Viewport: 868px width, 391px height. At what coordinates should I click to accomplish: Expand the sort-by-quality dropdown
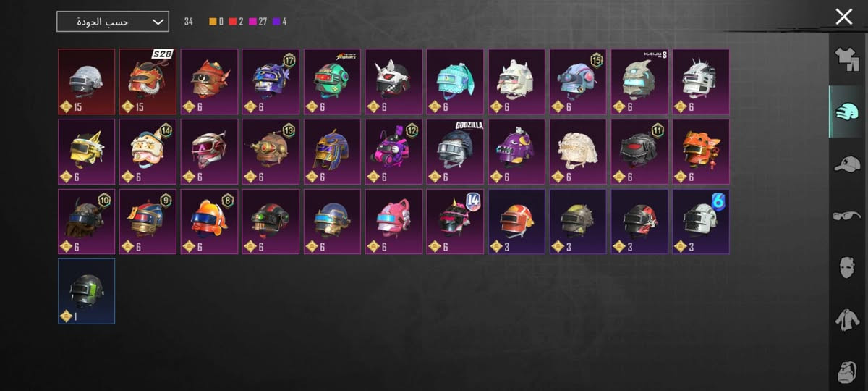113,22
